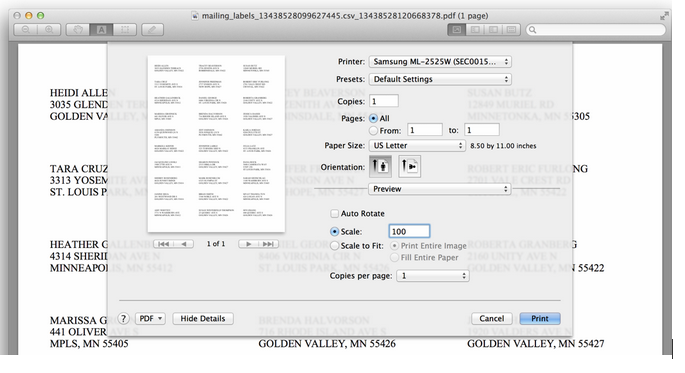This screenshot has height=373, width=685.
Task: Click the 'to' page number field
Action: click(481, 130)
